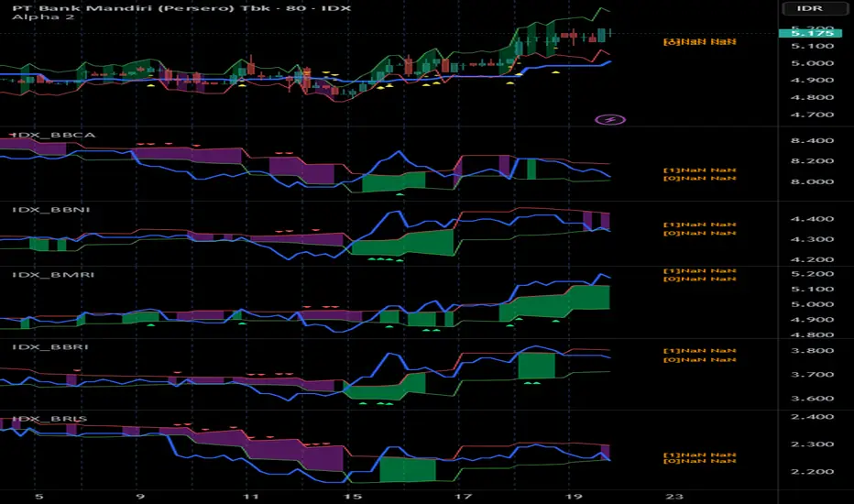
Task: Click 2.300 on the BRLS price scale
Action: click(812, 444)
